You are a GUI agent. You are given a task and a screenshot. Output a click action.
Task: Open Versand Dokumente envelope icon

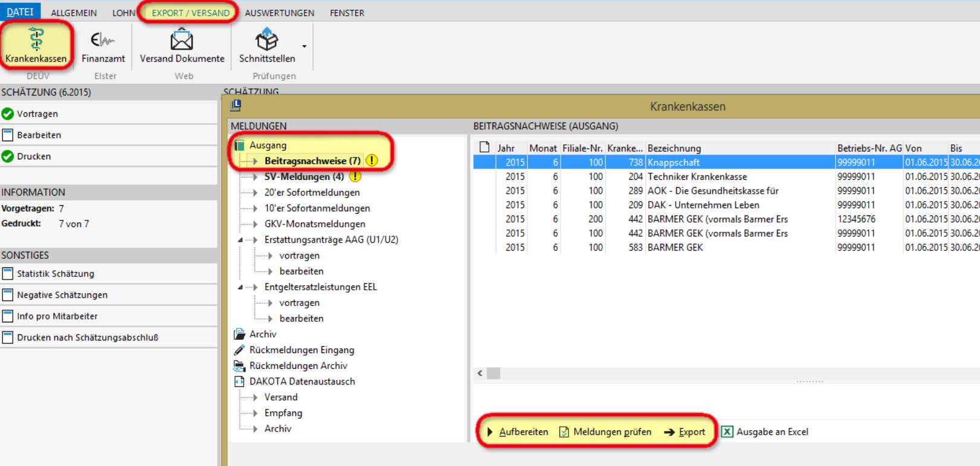(x=181, y=40)
